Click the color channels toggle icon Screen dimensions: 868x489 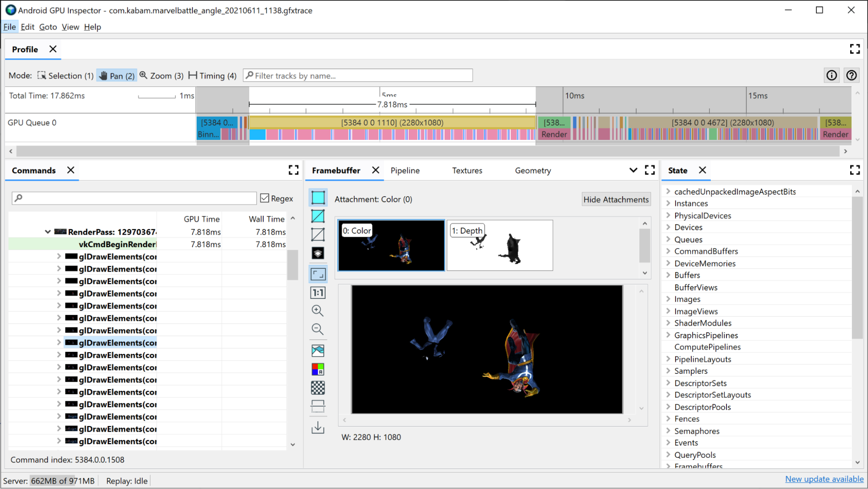pos(318,369)
